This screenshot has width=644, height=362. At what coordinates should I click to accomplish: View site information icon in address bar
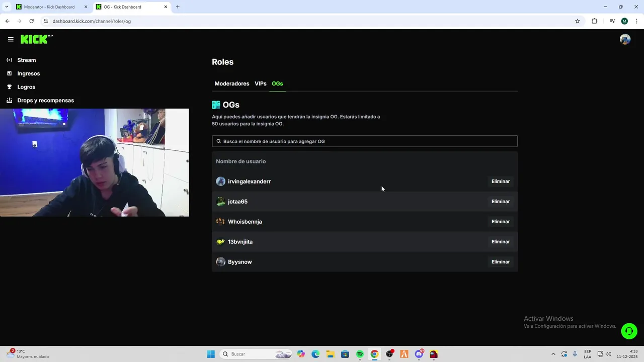pyautogui.click(x=46, y=21)
